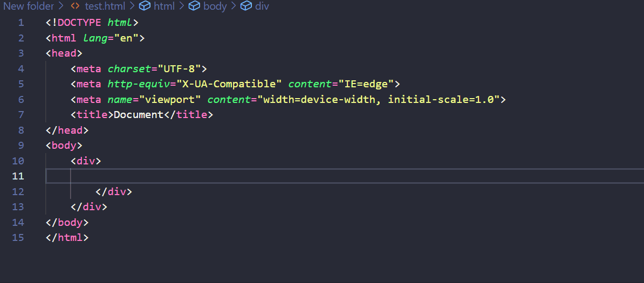
Task: Click the opening div tag on line 10
Action: [86, 161]
